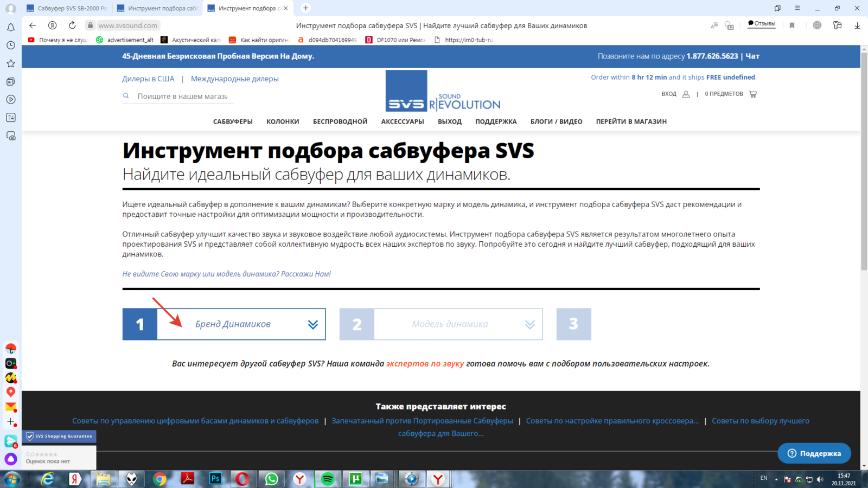
Task: Click the экспертов по звуку link
Action: 425,363
